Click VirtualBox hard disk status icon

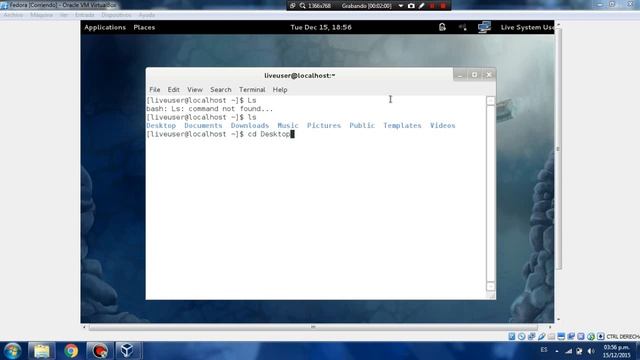512,336
